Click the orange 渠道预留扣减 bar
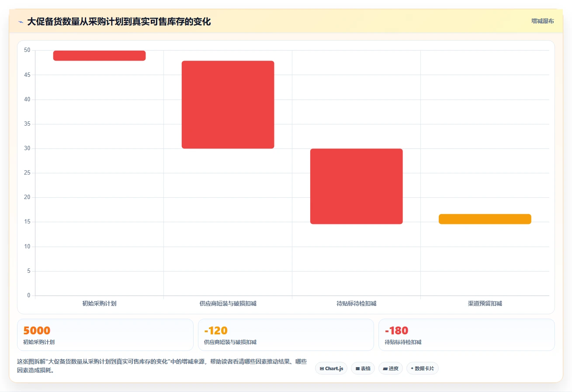The height and width of the screenshot is (392, 572). click(x=485, y=219)
